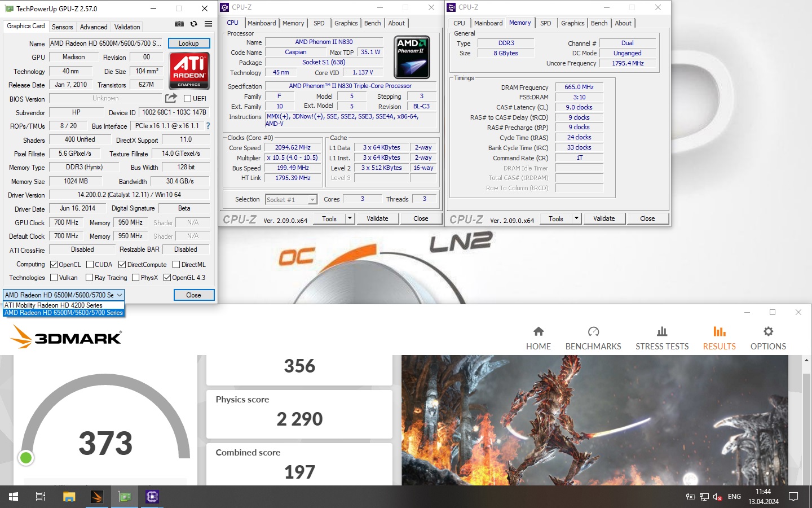Viewport: 812px width, 508px height.
Task: Open 3DMark Results chart icon
Action: (x=720, y=331)
